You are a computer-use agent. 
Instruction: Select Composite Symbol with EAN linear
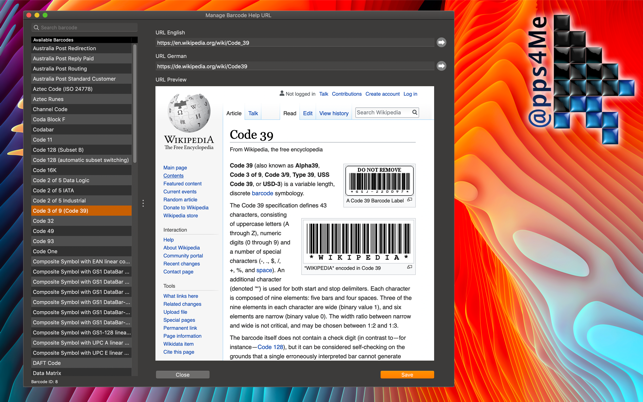point(82,261)
